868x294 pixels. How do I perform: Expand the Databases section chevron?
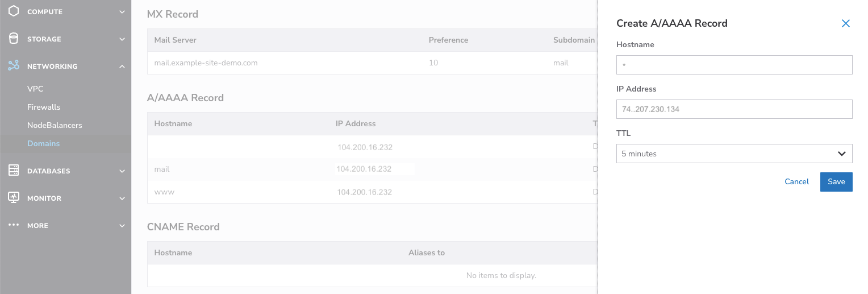[x=122, y=171]
